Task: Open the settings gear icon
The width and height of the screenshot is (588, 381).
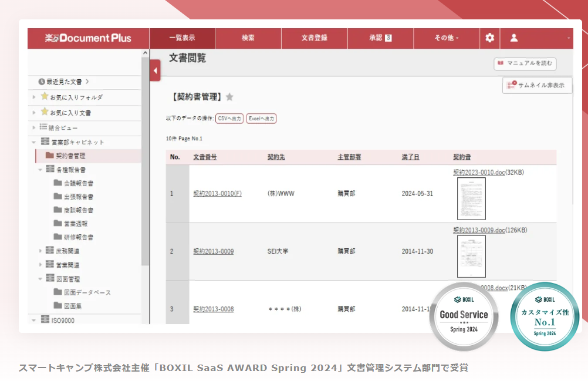Action: 489,38
